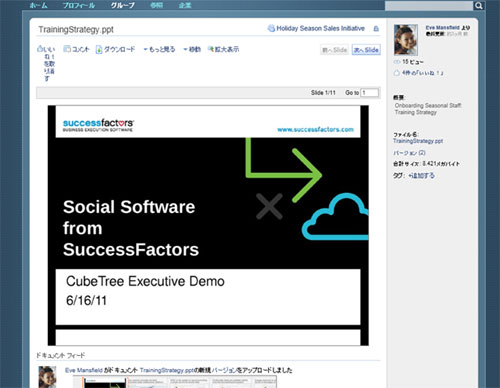Screen dimensions: 500x388
Task: Open the fifth navigation tab
Action: pyautogui.click(x=185, y=5)
